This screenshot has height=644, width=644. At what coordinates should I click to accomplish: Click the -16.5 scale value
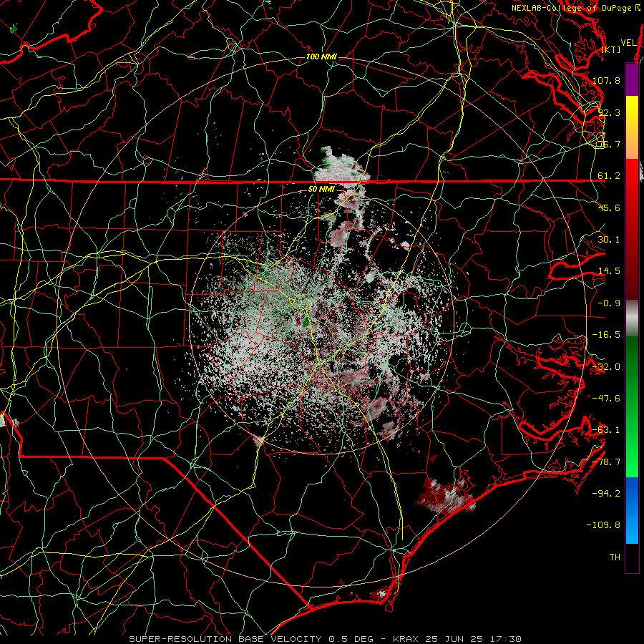click(606, 334)
